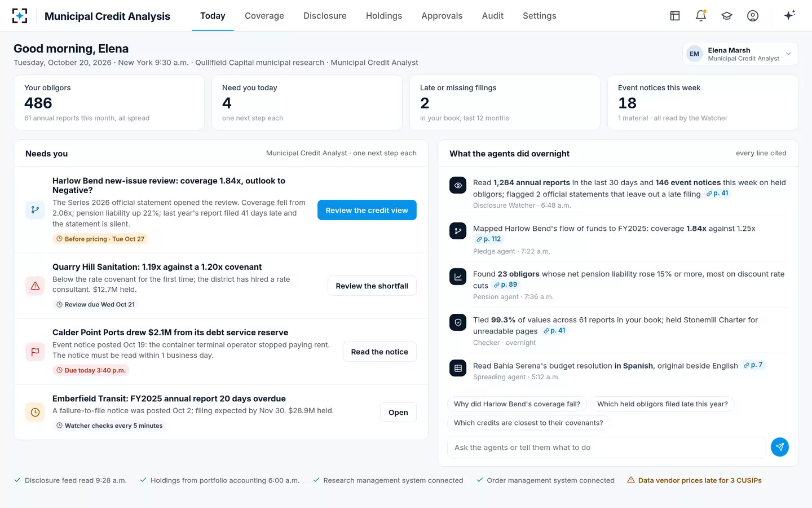Open the notifications bell

tap(701, 16)
